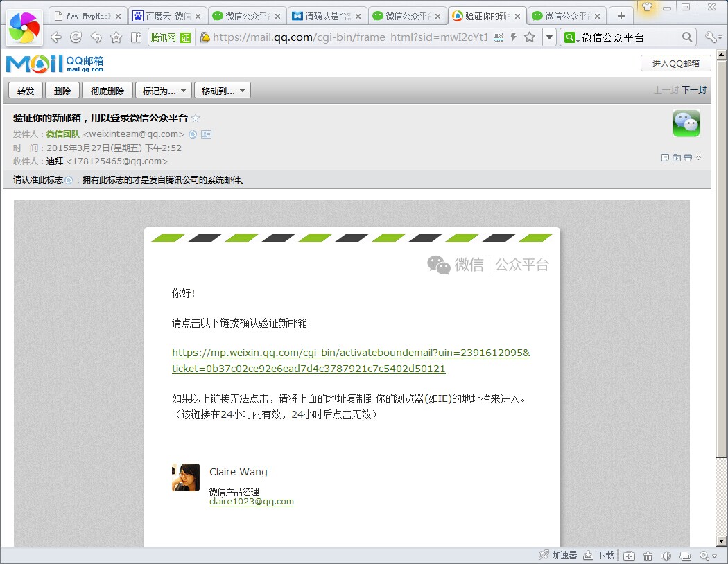
Task: Click the vertical scrollbar thumb
Action: (721, 259)
